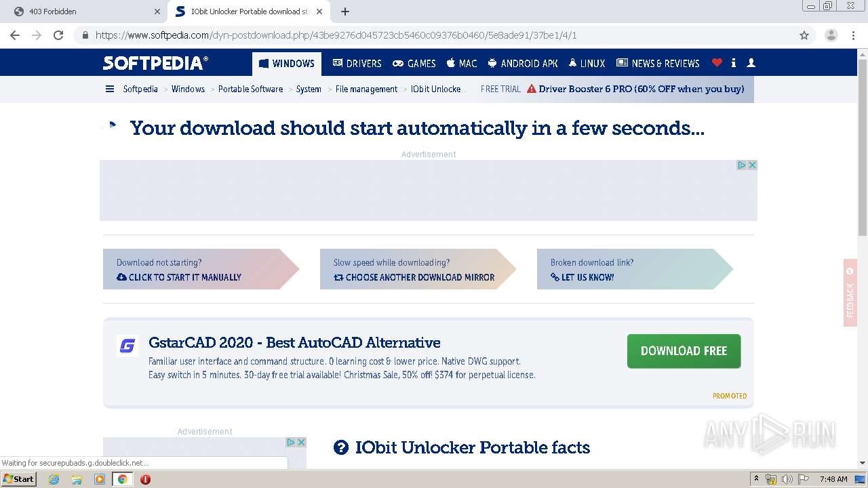Open the Android APK section
This screenshot has height=488, width=868.
[522, 64]
